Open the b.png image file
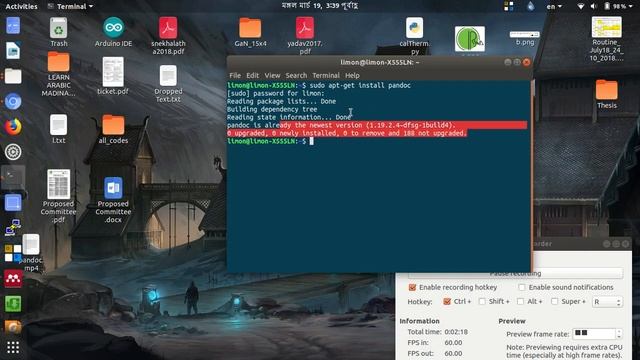640x360 pixels. pos(524,38)
